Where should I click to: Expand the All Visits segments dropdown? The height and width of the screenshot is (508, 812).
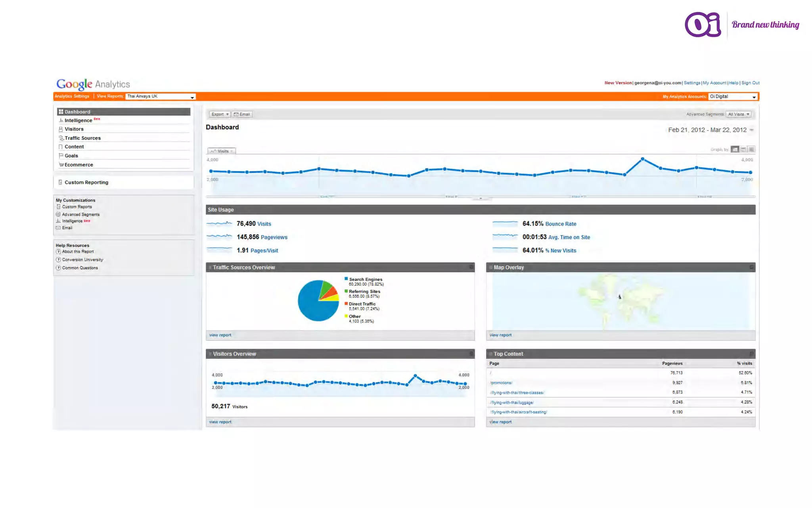click(738, 114)
